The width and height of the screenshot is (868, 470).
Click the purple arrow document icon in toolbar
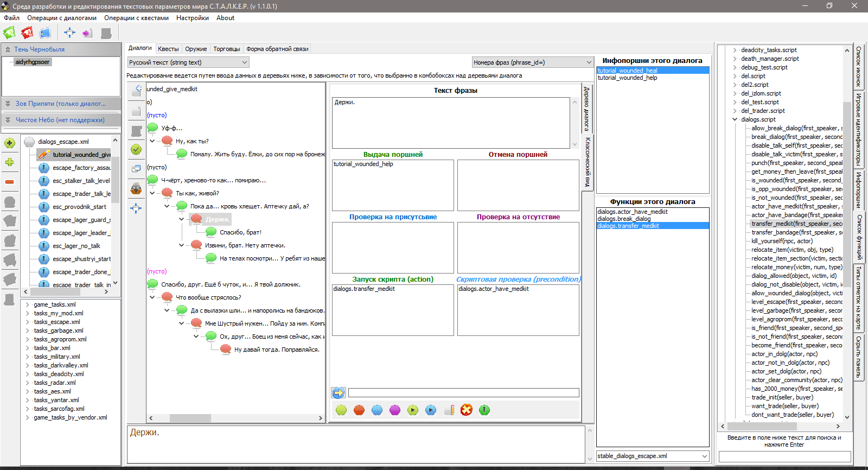(87, 33)
